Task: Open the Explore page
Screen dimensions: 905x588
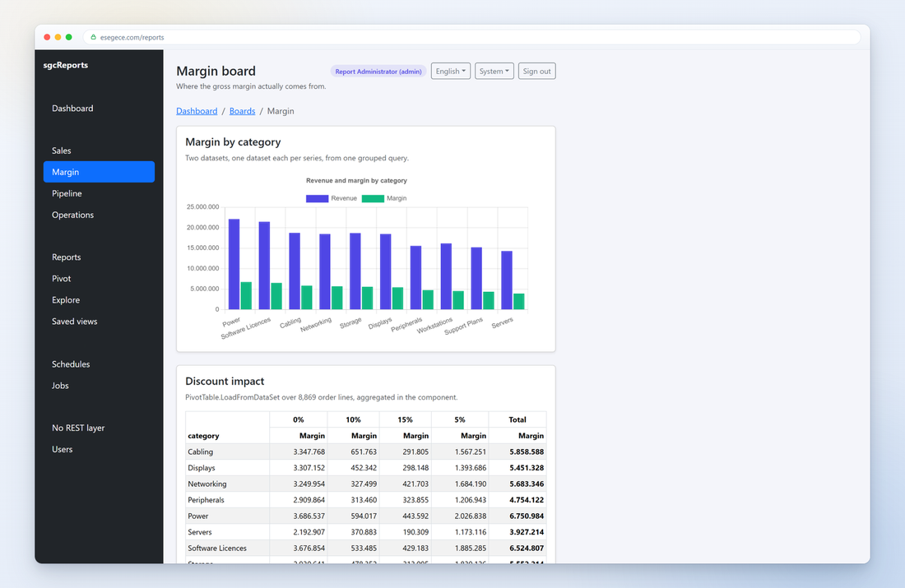Action: coord(99,300)
